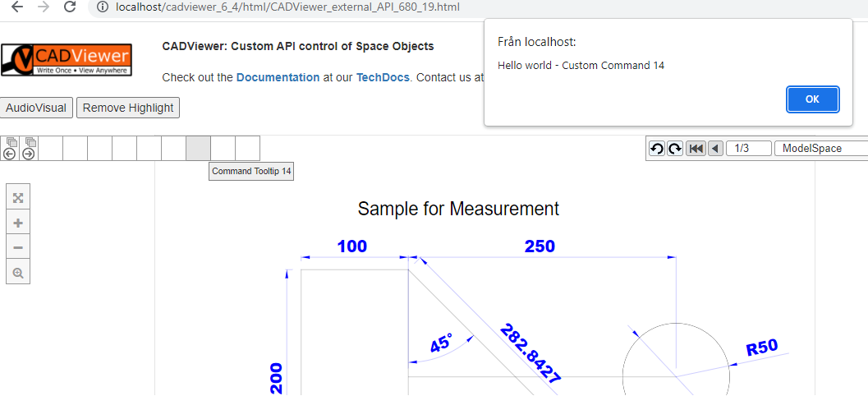Click the 'Hello world - Custom Command 14' message
This screenshot has height=396, width=868.
(581, 66)
